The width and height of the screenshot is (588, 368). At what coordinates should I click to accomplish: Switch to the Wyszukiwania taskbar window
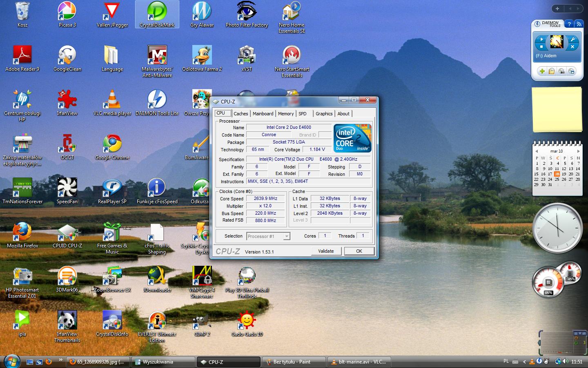pyautogui.click(x=163, y=362)
